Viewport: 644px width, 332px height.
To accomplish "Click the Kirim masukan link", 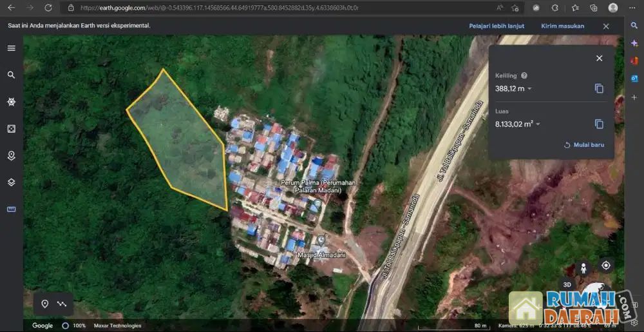I will (562, 26).
